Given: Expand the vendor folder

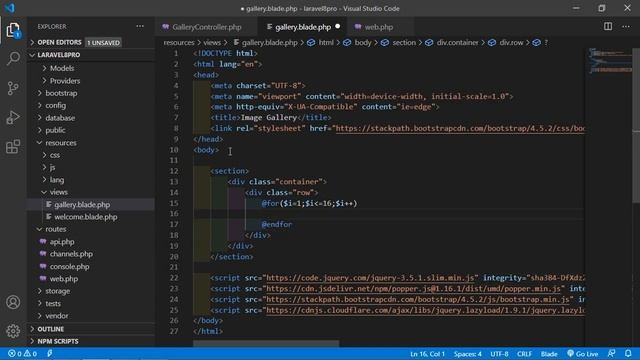Looking at the screenshot, I should pyautogui.click(x=57, y=316).
